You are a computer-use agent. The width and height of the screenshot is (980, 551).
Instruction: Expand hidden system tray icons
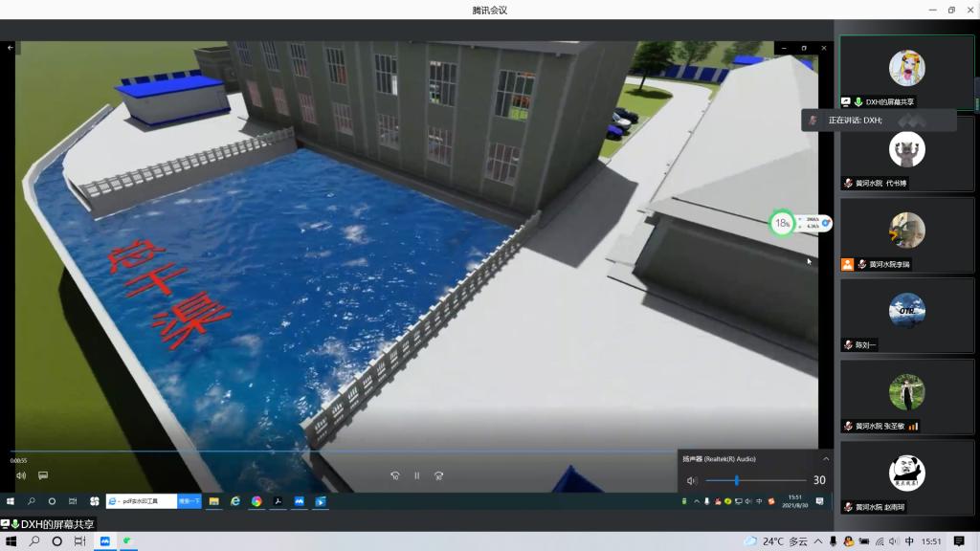(815, 541)
